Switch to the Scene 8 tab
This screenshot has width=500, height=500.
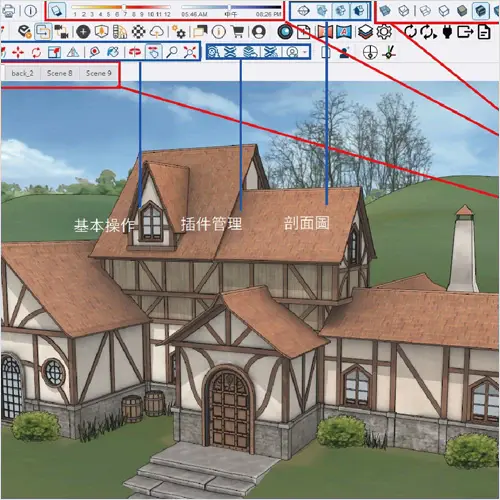coord(59,73)
